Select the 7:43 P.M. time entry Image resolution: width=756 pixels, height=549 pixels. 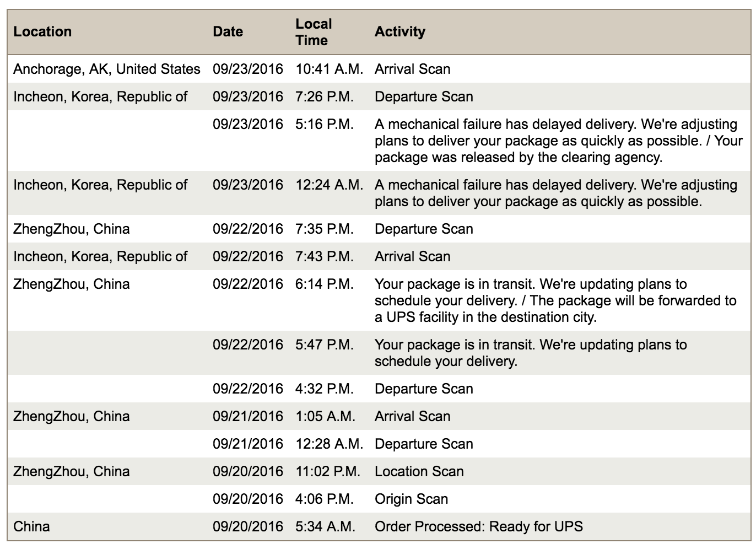[325, 256]
